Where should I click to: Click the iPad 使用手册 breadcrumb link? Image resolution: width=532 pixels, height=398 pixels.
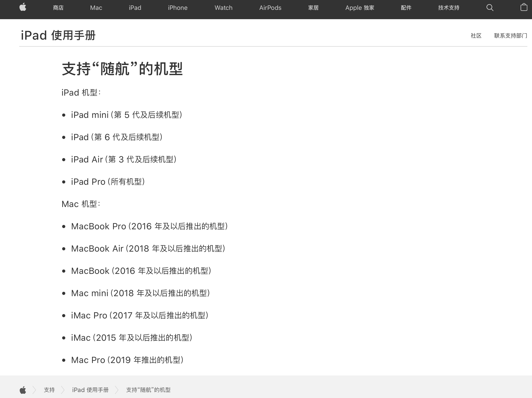pyautogui.click(x=90, y=390)
